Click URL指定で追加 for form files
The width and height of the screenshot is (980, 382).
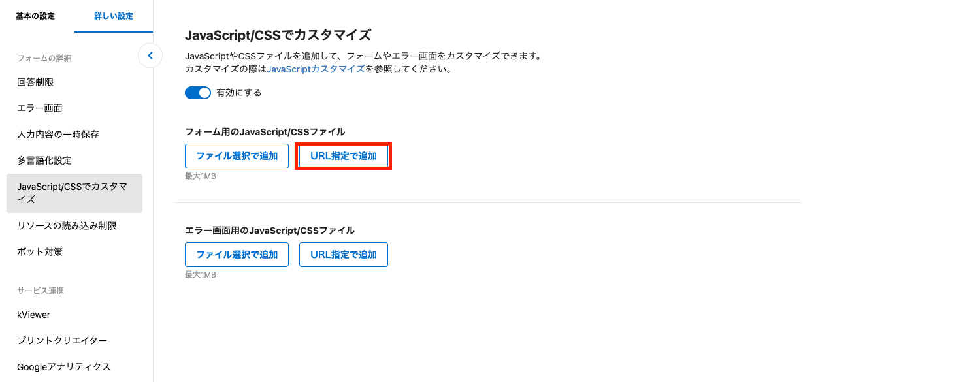pyautogui.click(x=344, y=156)
